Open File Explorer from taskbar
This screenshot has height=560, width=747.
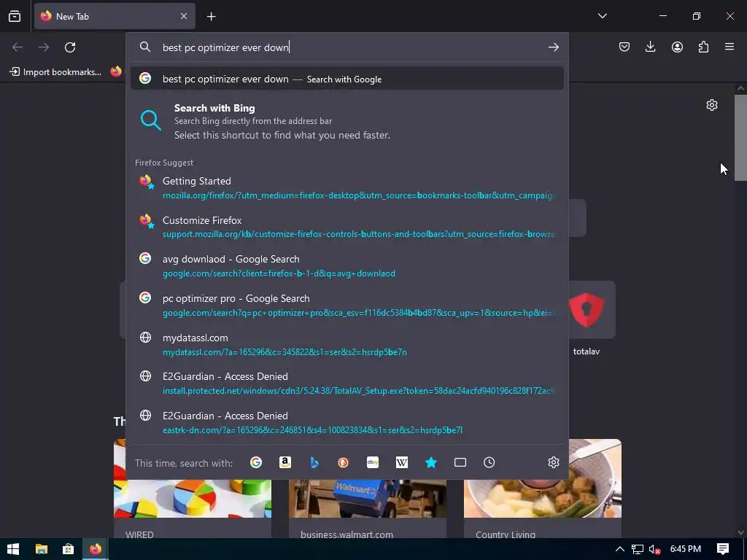click(x=42, y=549)
